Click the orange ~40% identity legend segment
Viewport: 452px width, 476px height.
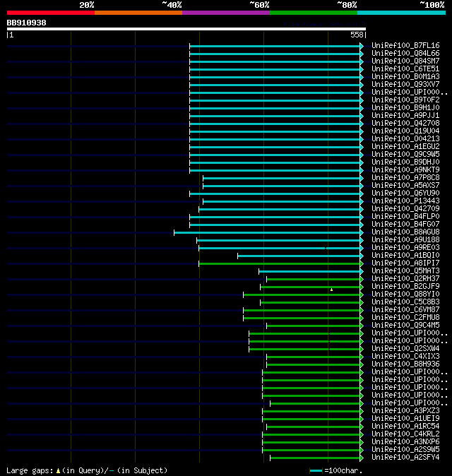138,13
